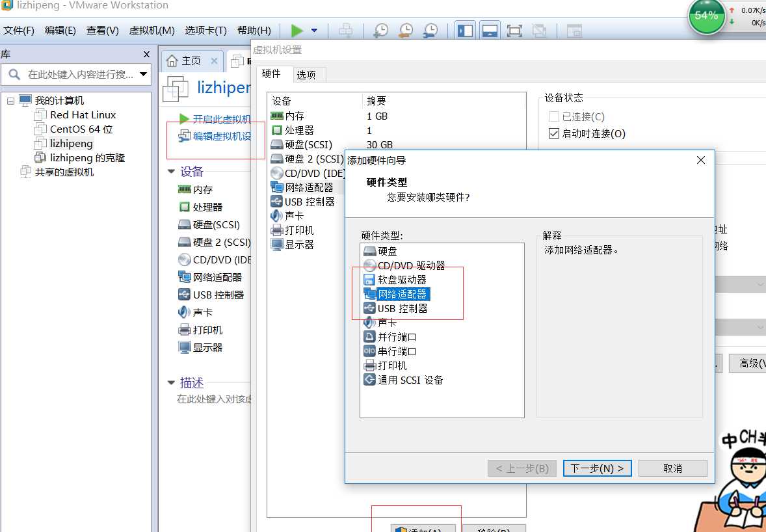Open the 查看(V) menu
766x532 pixels.
[102, 31]
